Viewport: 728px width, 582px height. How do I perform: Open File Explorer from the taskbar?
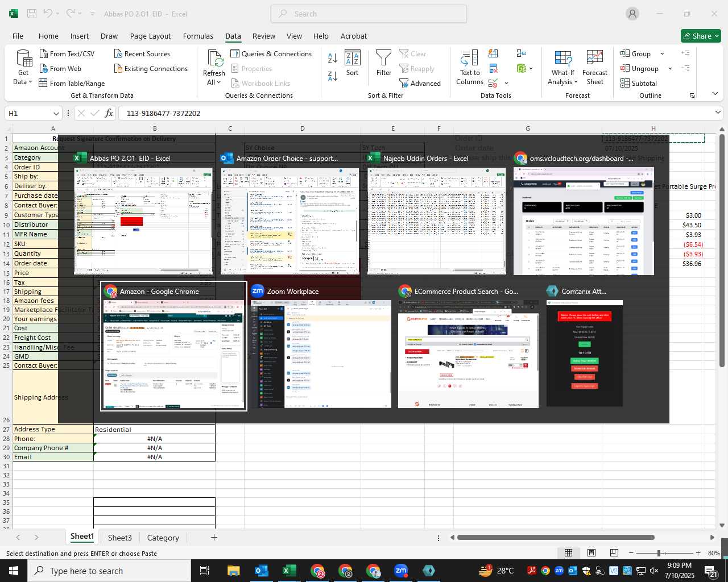tap(234, 571)
